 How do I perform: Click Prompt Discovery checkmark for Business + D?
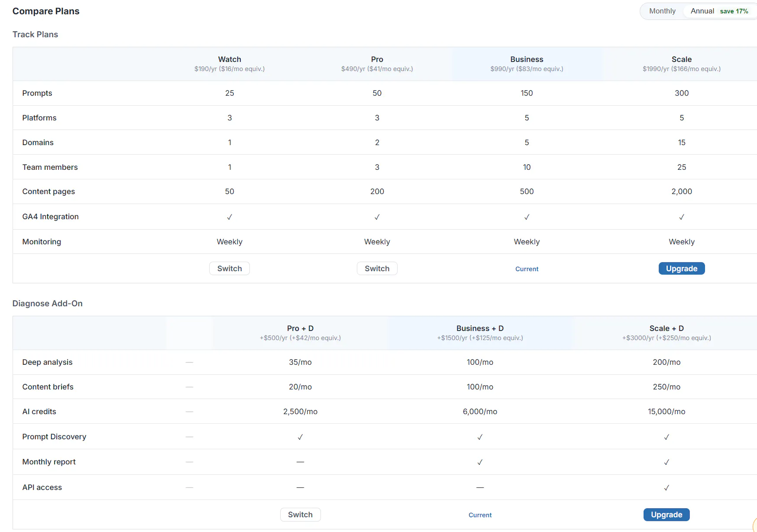coord(480,437)
